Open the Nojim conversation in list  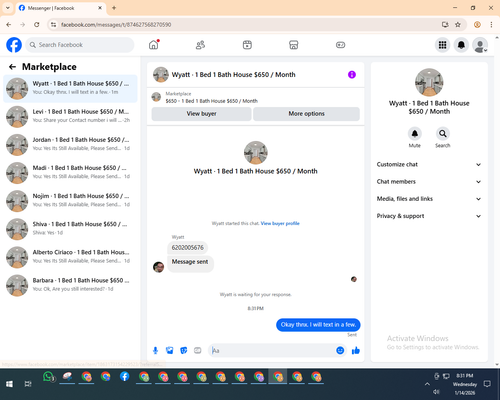(70, 201)
